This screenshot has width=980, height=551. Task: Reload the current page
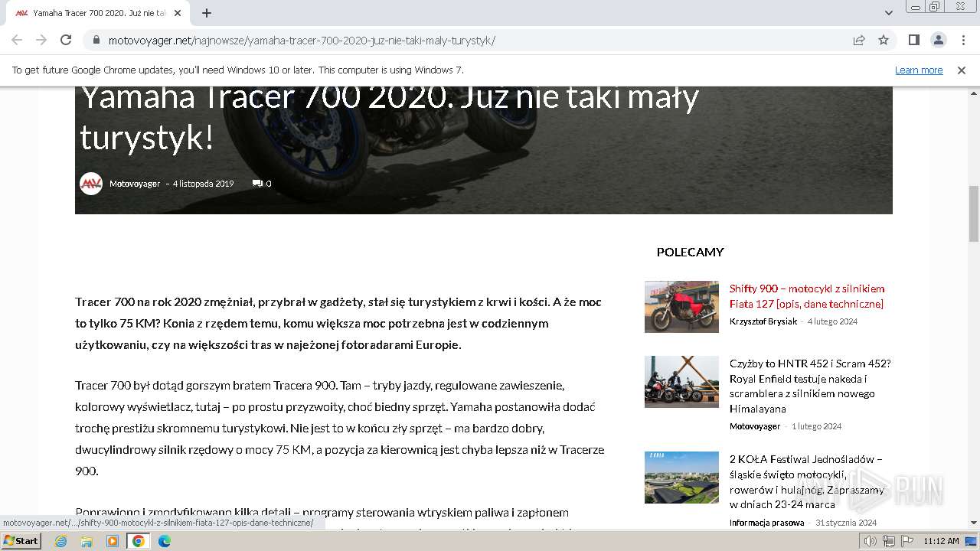66,40
